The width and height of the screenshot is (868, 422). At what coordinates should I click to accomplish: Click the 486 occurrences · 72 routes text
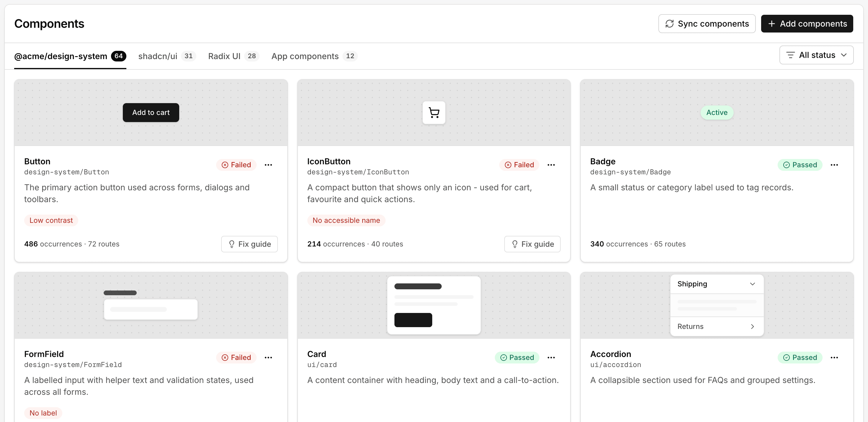pyautogui.click(x=72, y=244)
